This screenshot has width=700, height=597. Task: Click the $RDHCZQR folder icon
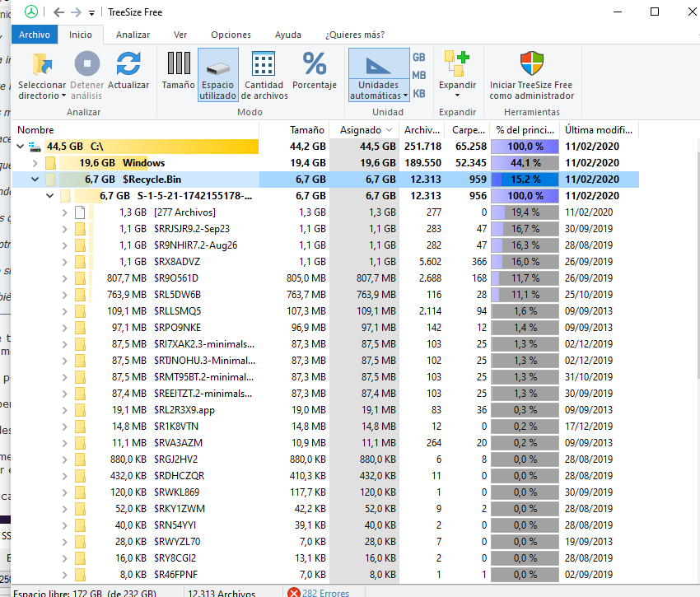coord(81,476)
